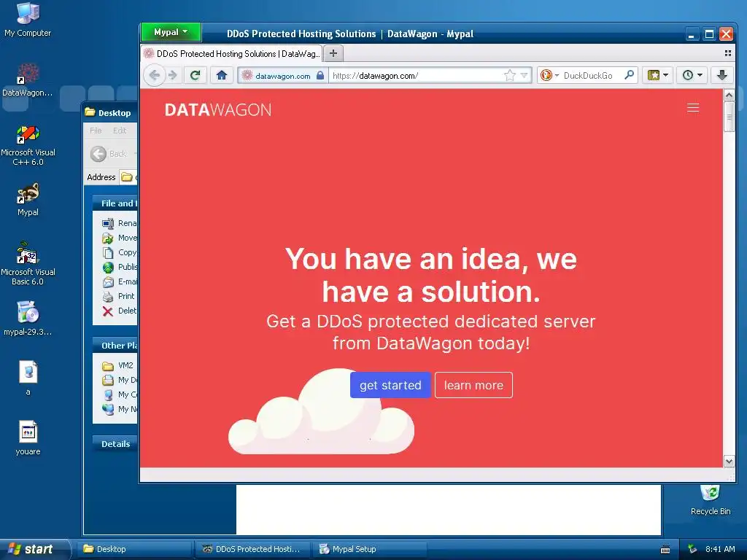Switch to Desktop taskbar button
The image size is (747, 560).
135,549
